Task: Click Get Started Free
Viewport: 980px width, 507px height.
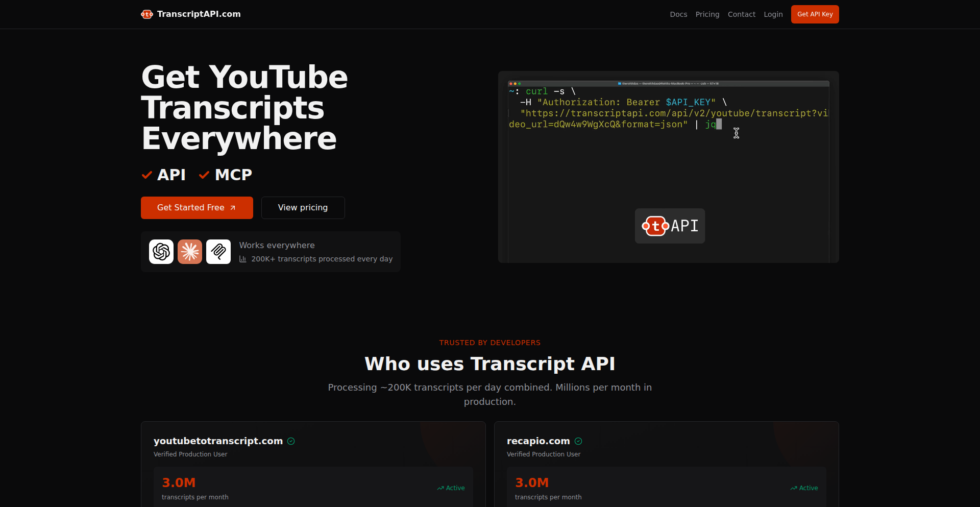Action: click(x=197, y=208)
